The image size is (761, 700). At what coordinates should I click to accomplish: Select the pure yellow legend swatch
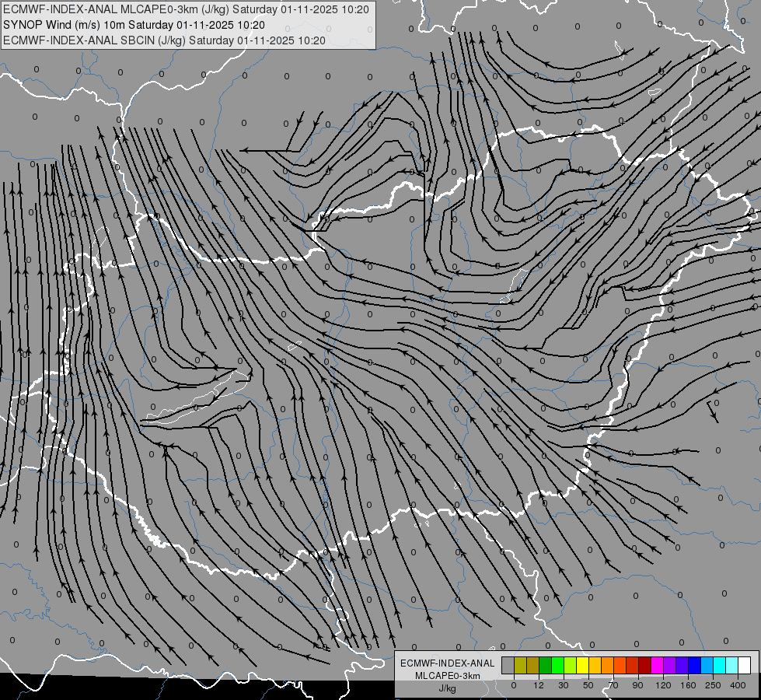point(582,666)
